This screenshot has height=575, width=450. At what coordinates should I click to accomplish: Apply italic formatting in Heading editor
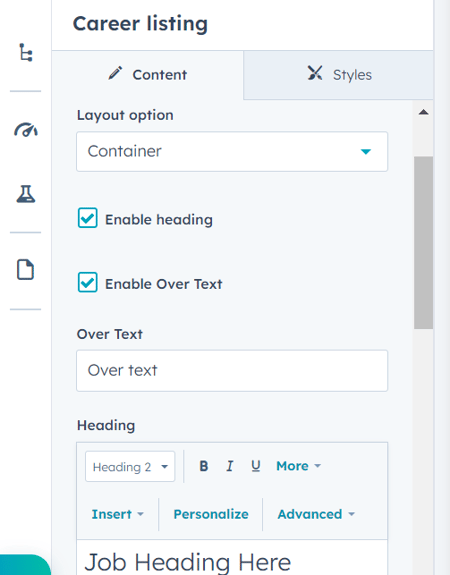click(x=230, y=466)
